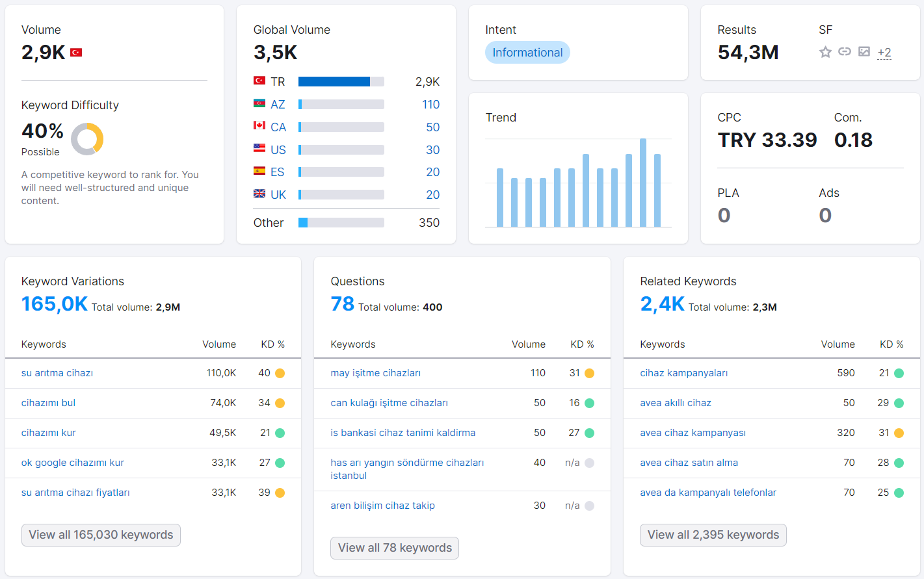Click the orange KD dot for su arıtma cihazı

(x=280, y=373)
